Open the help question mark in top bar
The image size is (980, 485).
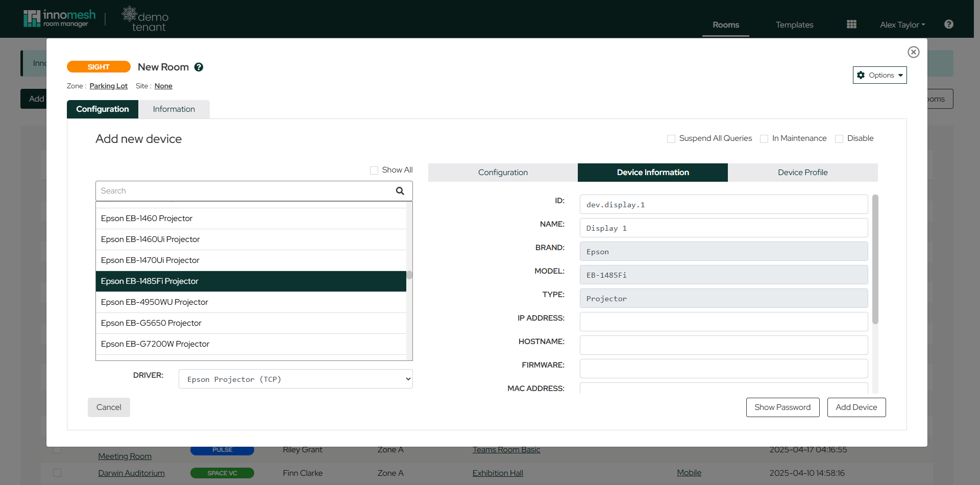(x=949, y=25)
